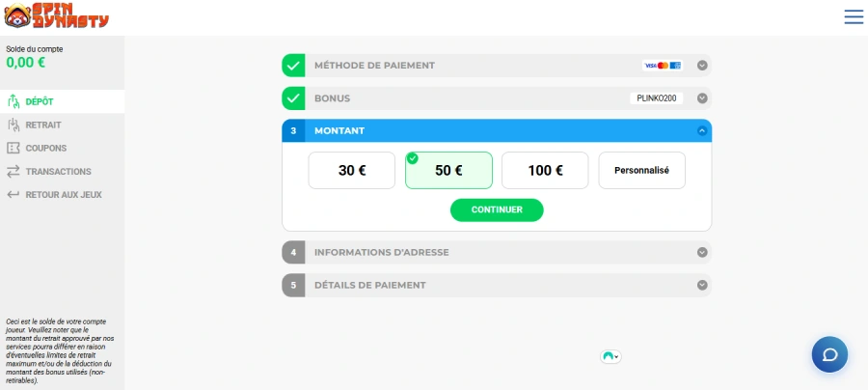
Task: Expand the Informations d'adresse section
Action: coord(703,252)
